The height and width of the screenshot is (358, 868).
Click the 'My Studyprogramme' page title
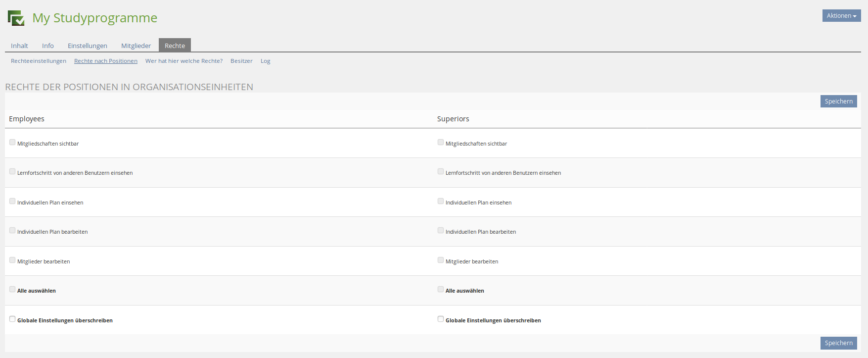coord(94,18)
